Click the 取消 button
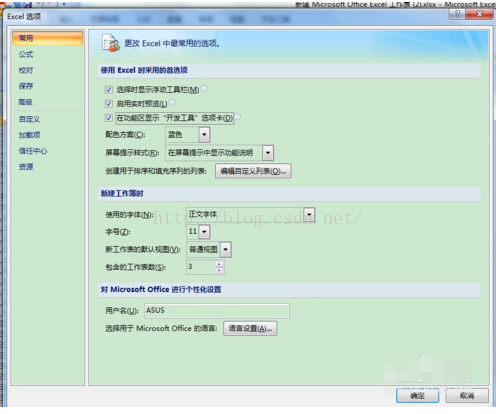496x414 pixels. click(x=467, y=396)
